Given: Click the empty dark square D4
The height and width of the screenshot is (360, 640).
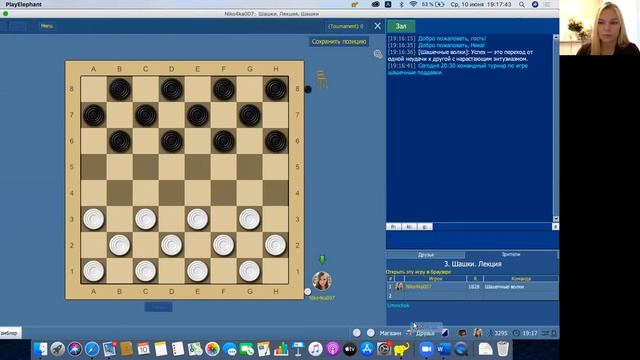Looking at the screenshot, I should [x=171, y=193].
